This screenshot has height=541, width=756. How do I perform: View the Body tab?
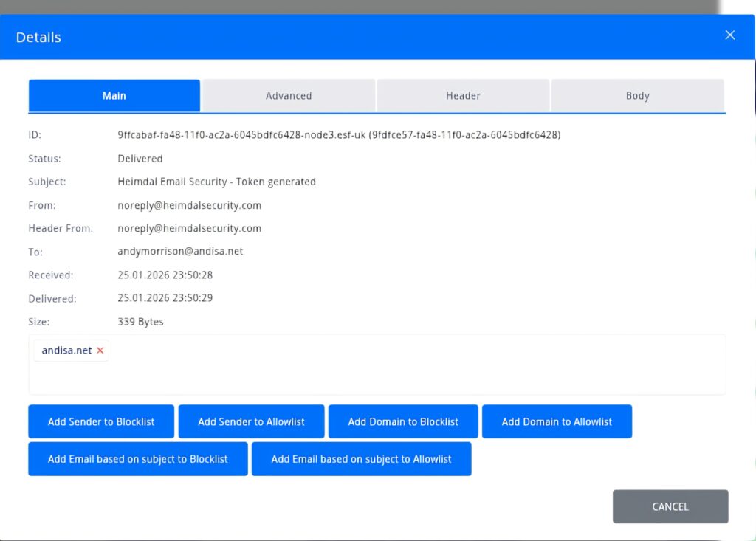tap(637, 95)
